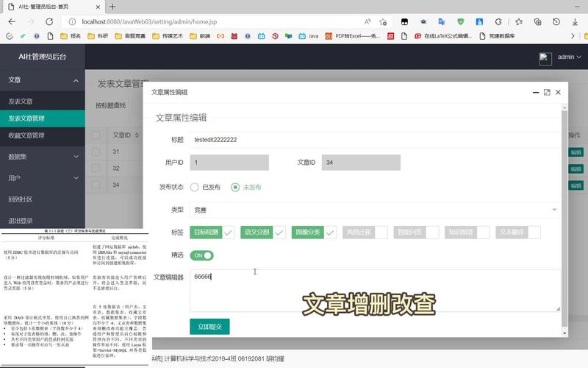
Task: Expand the 数据集 sidebar section
Action: (x=43, y=157)
